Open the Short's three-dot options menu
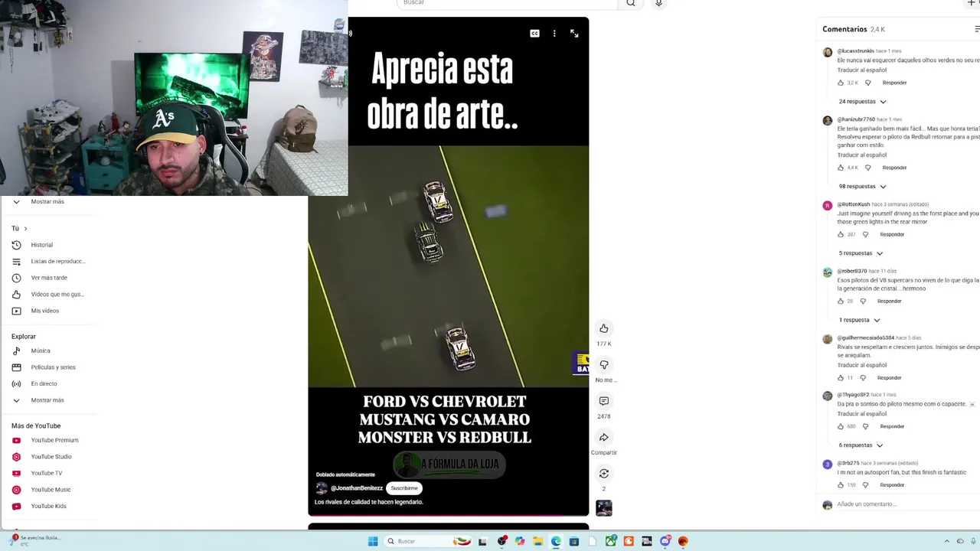Viewport: 980px width, 551px height. pos(554,34)
